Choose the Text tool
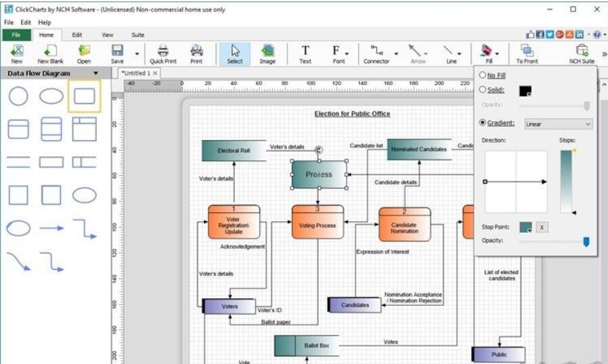 [305, 54]
